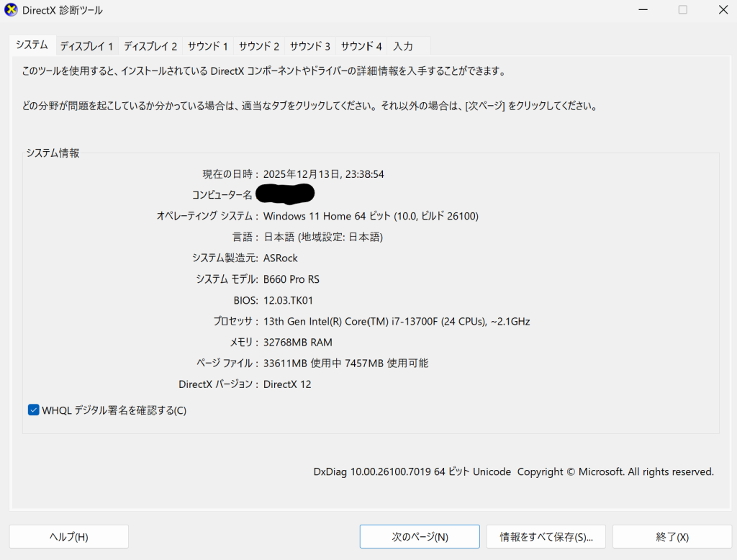
Task: Click the 終了(X) button
Action: point(672,536)
